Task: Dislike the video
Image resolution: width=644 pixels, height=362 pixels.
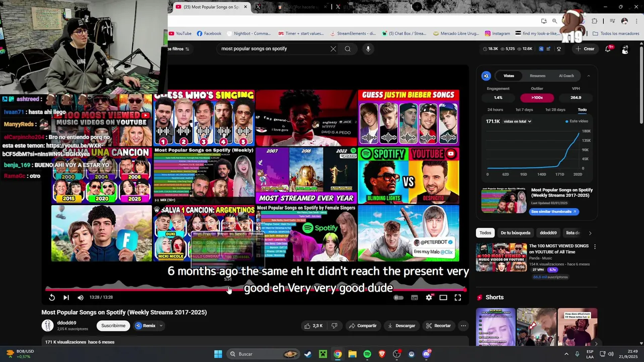Action: (x=335, y=326)
